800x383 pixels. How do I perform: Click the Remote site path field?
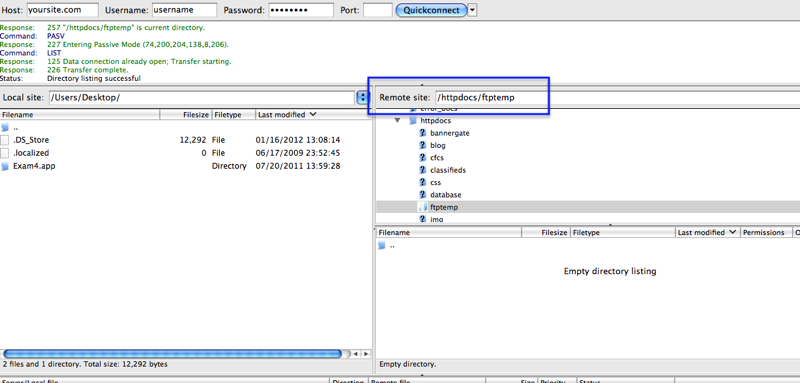pos(617,97)
